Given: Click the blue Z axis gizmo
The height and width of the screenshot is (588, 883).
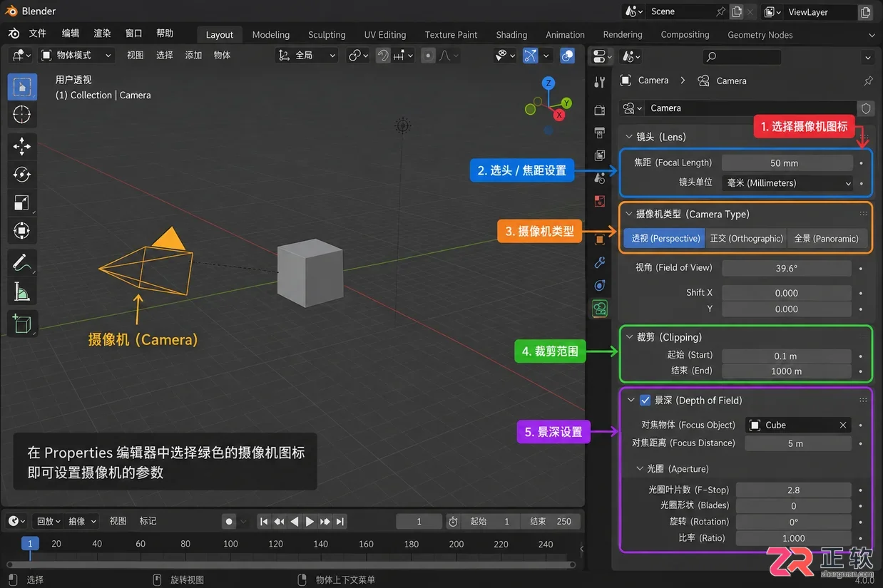Looking at the screenshot, I should (x=548, y=83).
